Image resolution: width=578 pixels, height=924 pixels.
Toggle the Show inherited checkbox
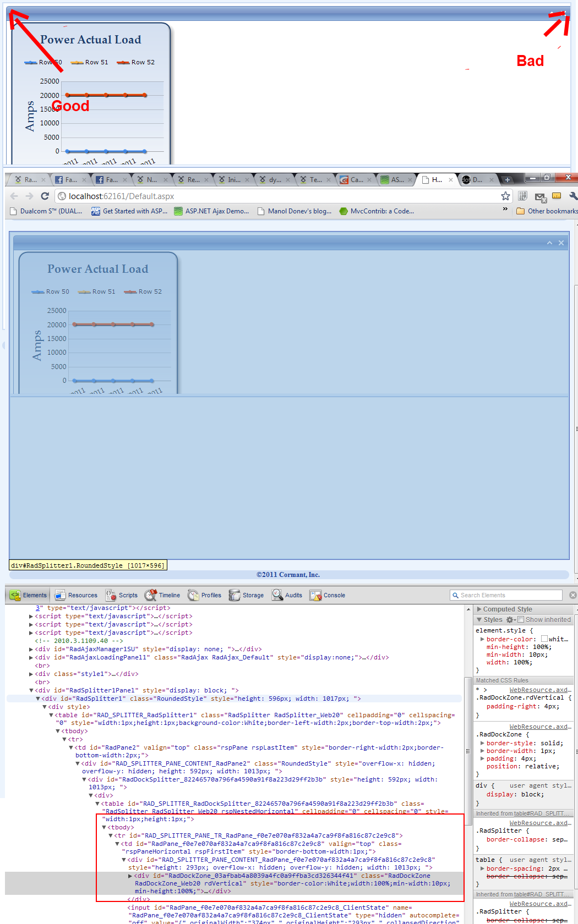pos(521,619)
